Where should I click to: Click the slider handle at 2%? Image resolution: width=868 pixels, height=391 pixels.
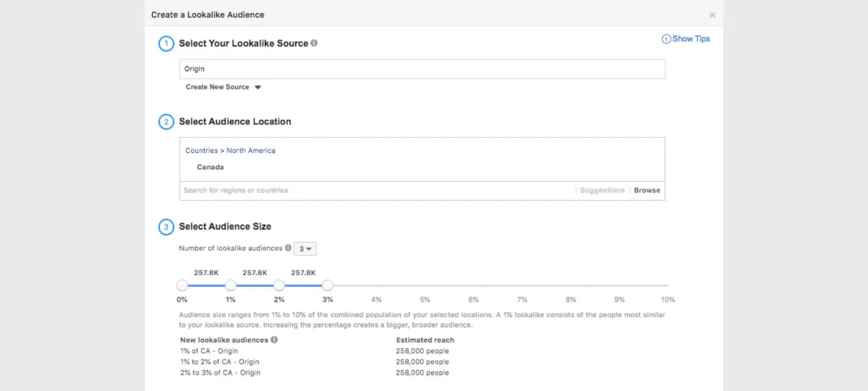pyautogui.click(x=279, y=285)
